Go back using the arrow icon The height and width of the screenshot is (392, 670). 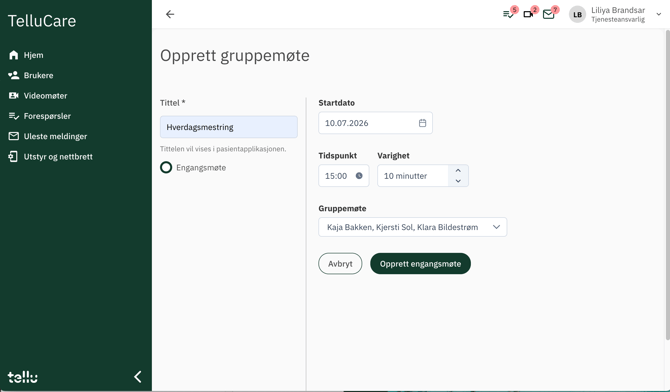(x=170, y=14)
